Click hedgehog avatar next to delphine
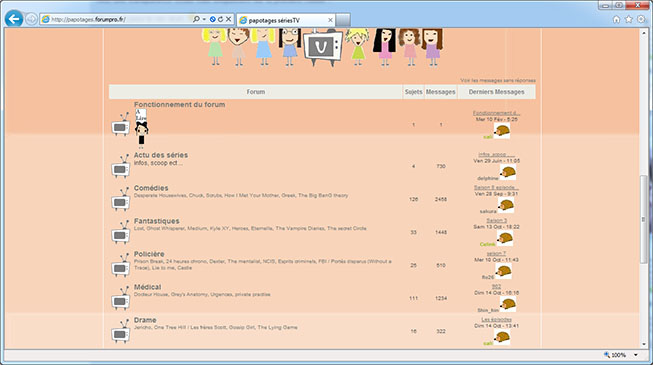The width and height of the screenshot is (653, 365). pos(508,172)
